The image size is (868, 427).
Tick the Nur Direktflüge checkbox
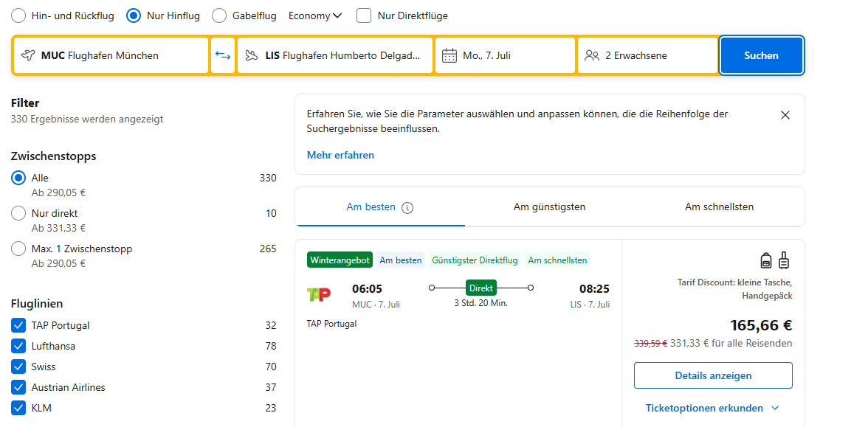(364, 15)
